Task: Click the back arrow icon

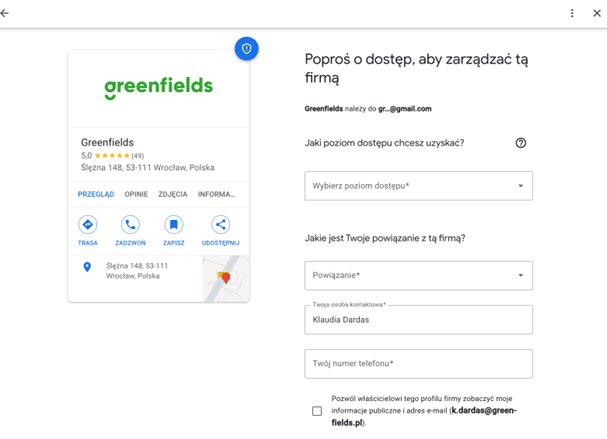Action: click(x=6, y=13)
